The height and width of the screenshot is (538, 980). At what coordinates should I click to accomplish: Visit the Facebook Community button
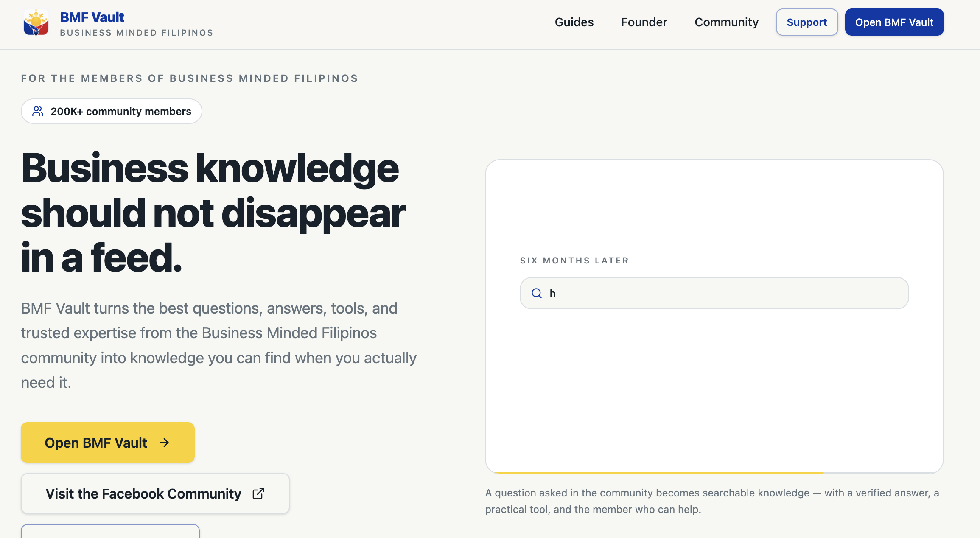pos(155,493)
